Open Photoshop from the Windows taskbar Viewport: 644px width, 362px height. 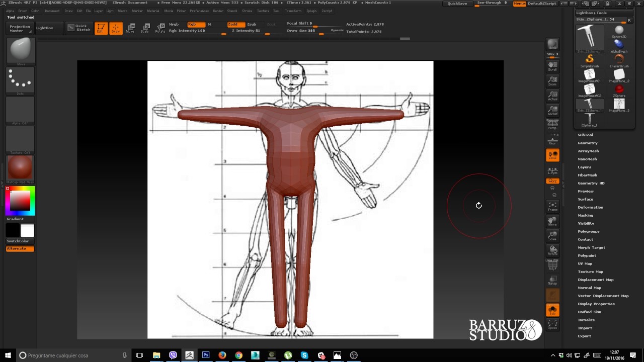coord(206,355)
